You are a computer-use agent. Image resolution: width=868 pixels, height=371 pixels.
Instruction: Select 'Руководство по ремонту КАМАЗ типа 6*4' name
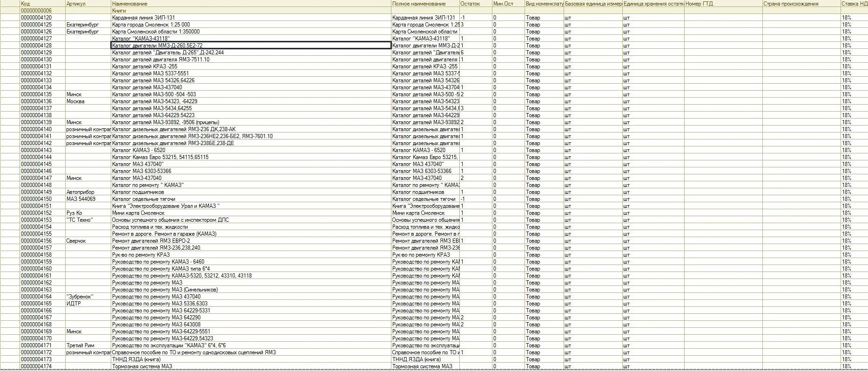coord(251,269)
